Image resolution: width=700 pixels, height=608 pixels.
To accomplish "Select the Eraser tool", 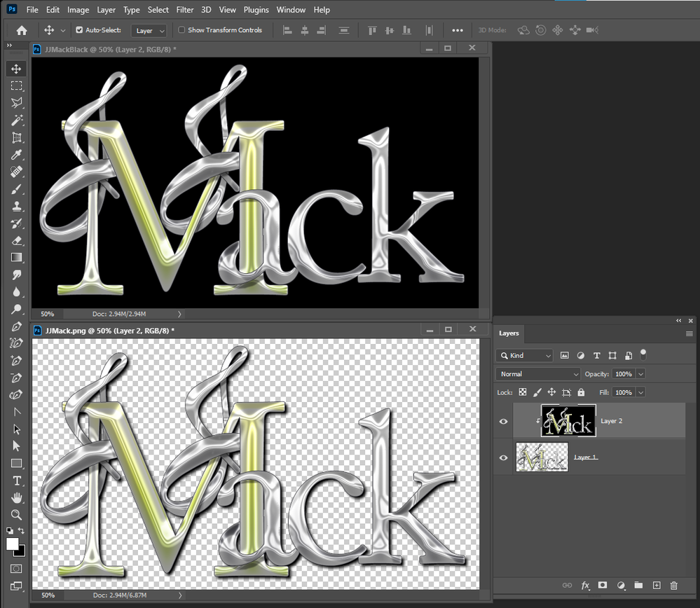I will pos(16,241).
